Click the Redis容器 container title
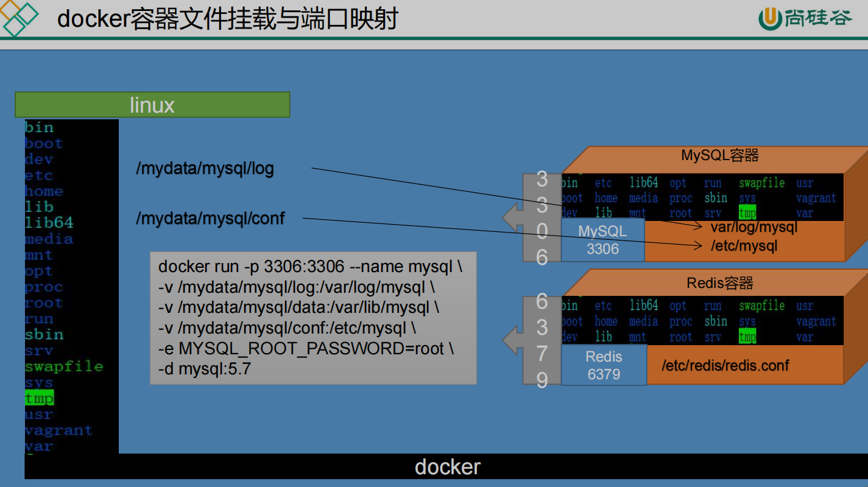 point(720,283)
